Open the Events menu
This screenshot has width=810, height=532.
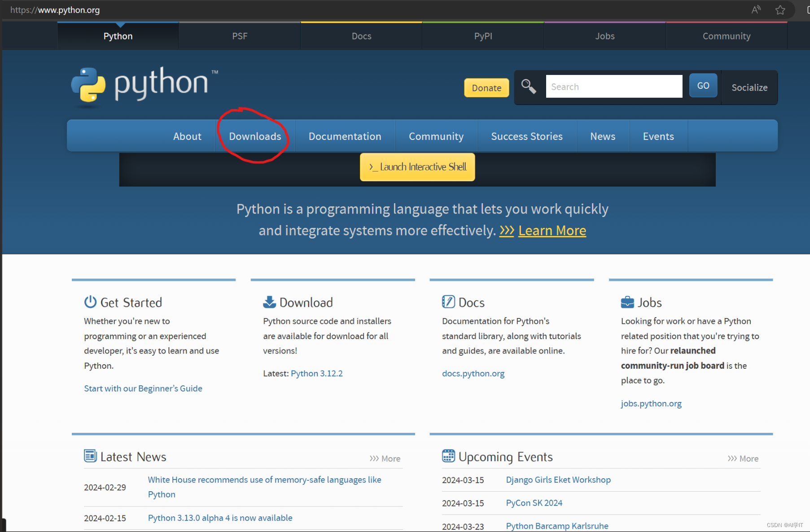point(658,136)
